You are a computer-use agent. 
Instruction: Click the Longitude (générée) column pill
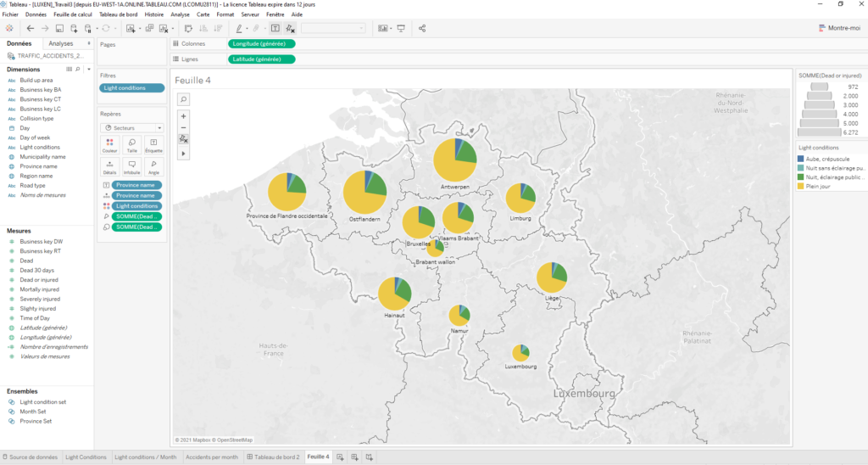[261, 44]
